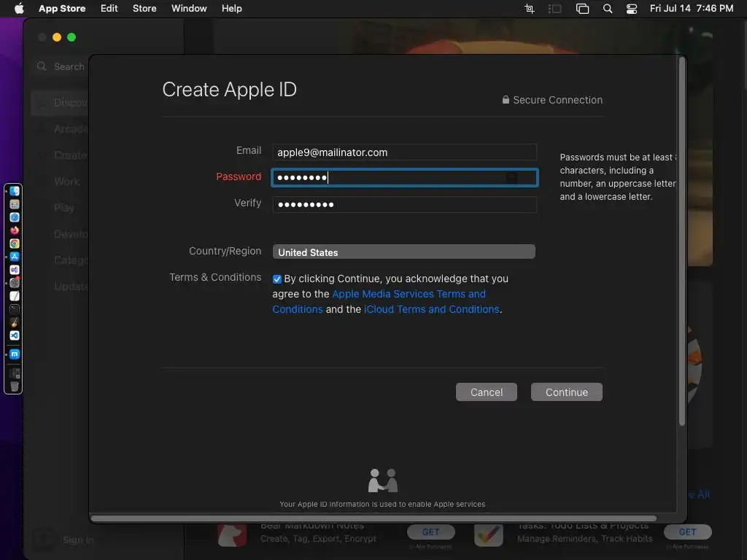Open Control Center in menu bar
Viewport: 747px width, 560px height.
[x=632, y=9]
